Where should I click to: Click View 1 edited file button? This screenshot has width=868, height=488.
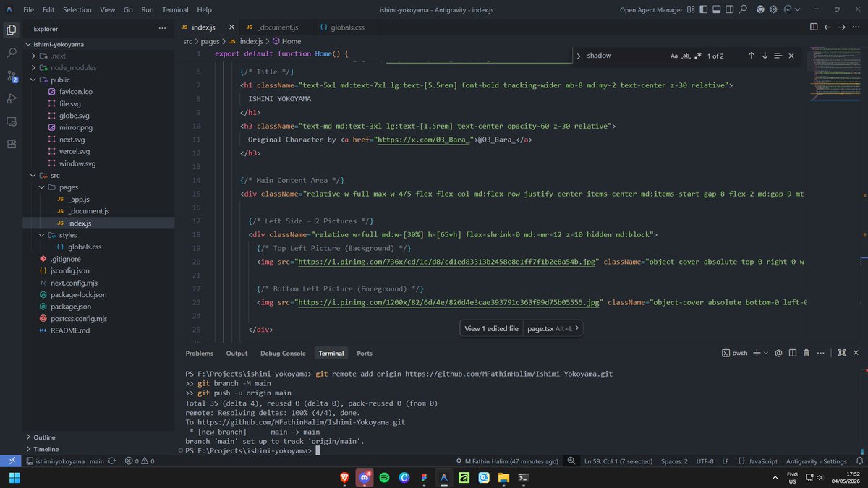pos(491,328)
